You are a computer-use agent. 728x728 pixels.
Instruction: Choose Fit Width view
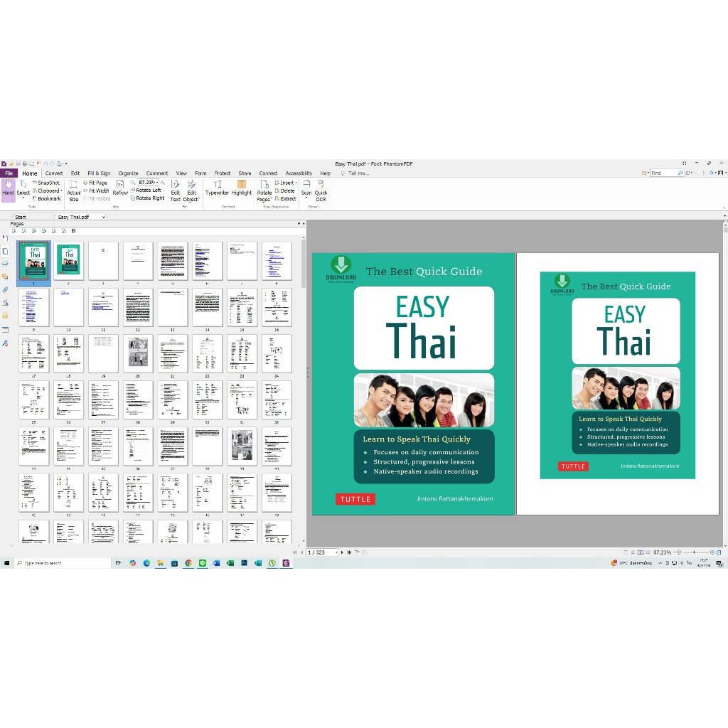tap(96, 191)
